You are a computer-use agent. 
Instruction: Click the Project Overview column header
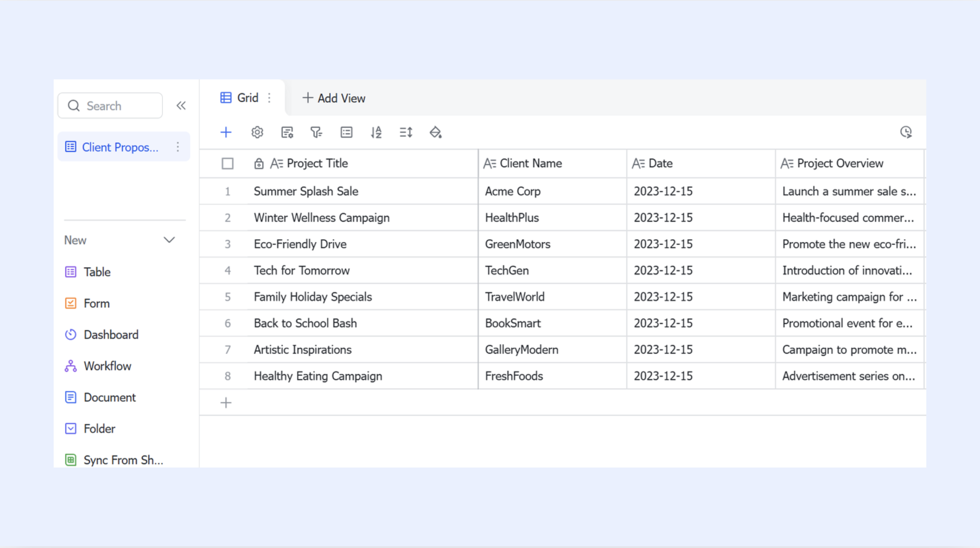[849, 164]
